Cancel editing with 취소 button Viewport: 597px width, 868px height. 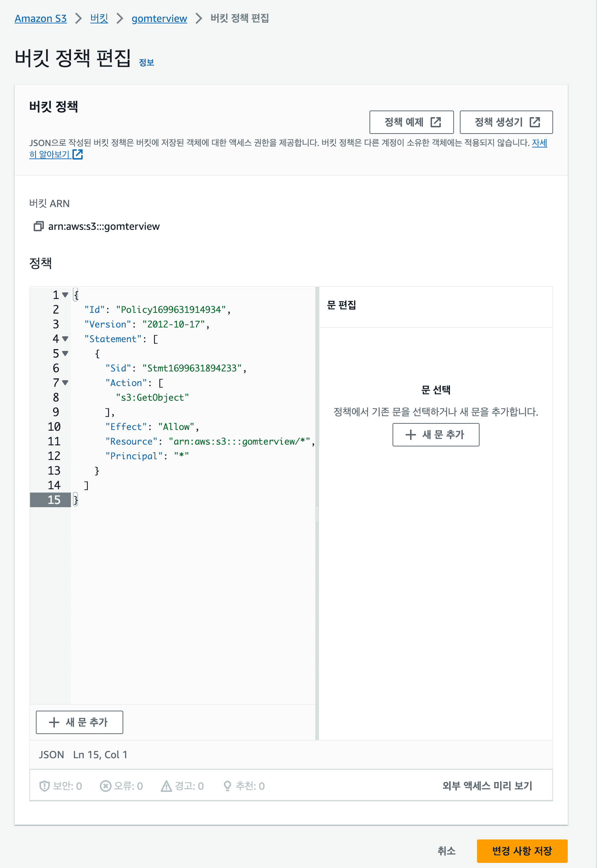(446, 851)
